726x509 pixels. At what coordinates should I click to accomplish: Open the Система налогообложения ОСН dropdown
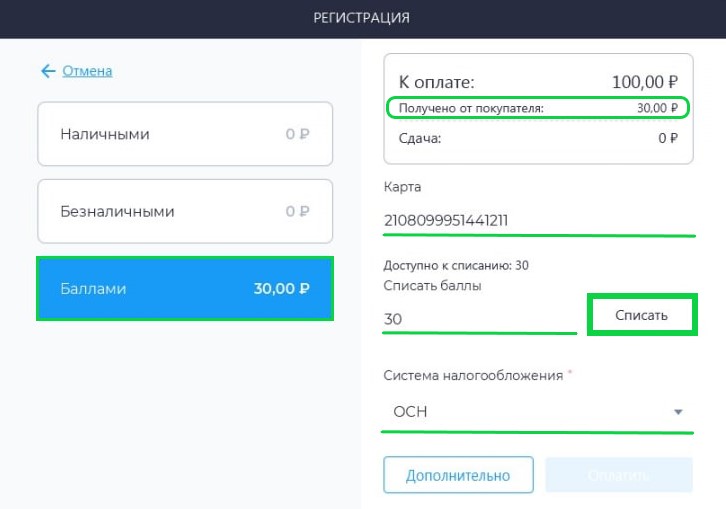[537, 412]
